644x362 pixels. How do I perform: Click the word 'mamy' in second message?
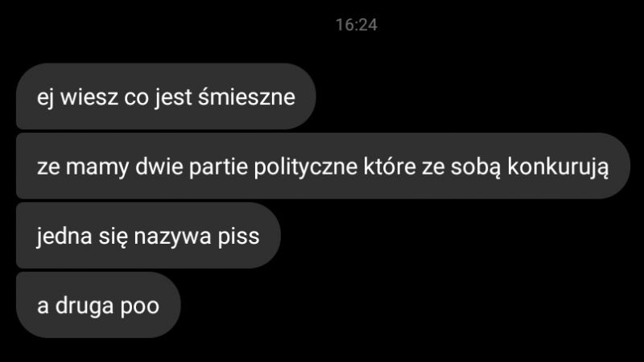97,168
